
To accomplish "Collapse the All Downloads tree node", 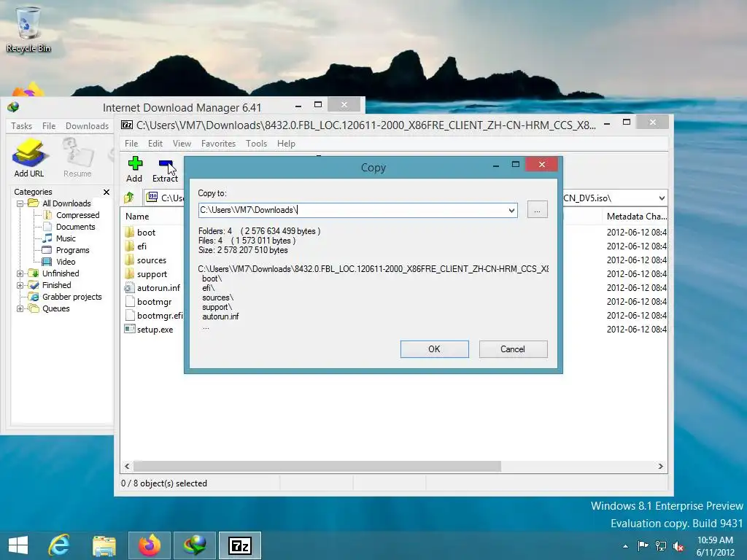I will coord(20,204).
